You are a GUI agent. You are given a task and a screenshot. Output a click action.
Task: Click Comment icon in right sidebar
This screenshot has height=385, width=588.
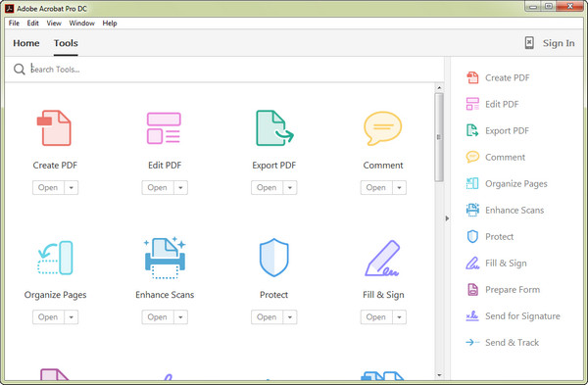click(x=472, y=157)
